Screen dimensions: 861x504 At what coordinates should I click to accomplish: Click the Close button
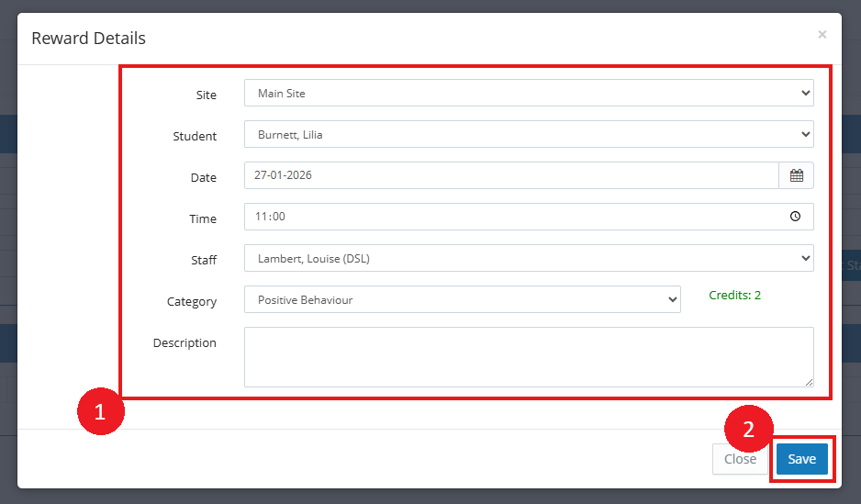coord(740,459)
